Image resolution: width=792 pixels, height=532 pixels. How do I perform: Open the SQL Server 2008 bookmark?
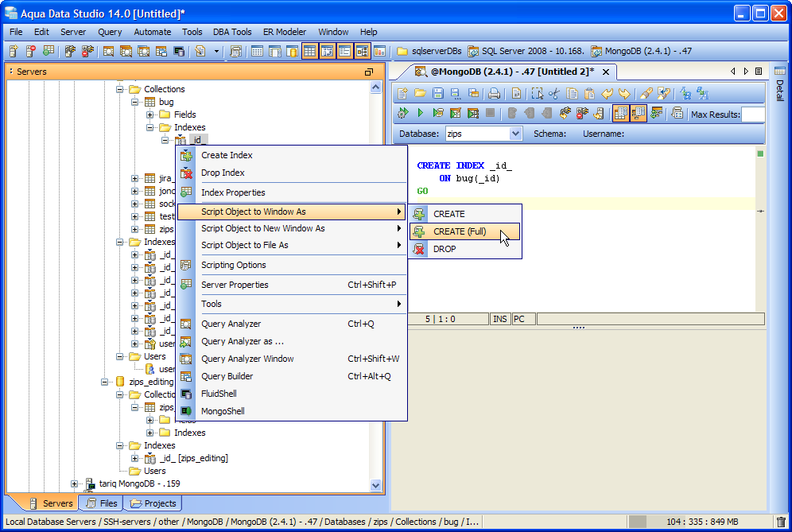[x=526, y=51]
